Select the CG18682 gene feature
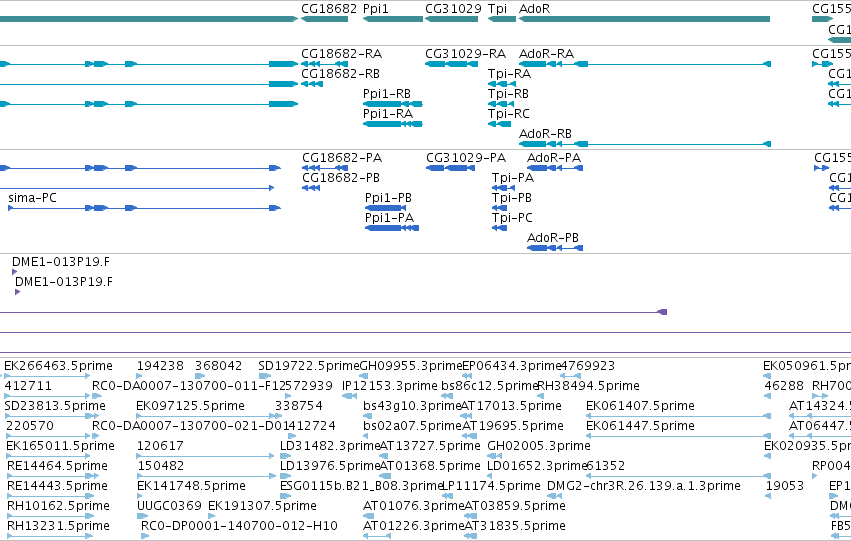 click(x=325, y=19)
